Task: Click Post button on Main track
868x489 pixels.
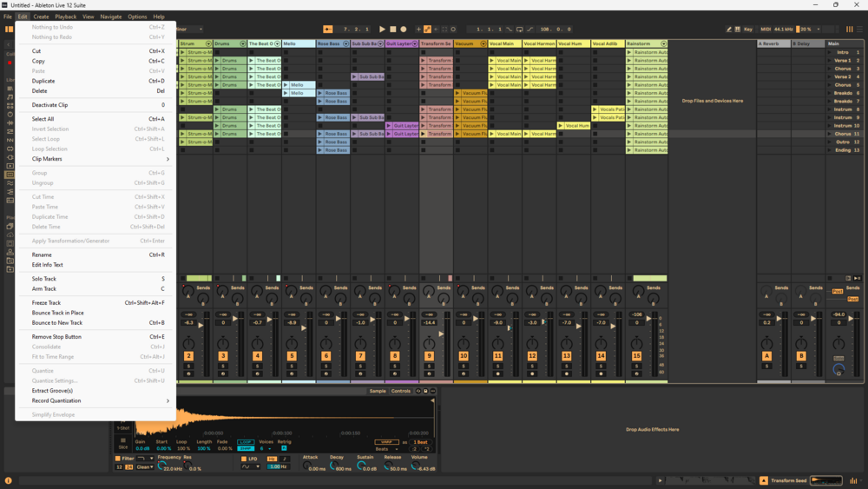Action: point(838,292)
